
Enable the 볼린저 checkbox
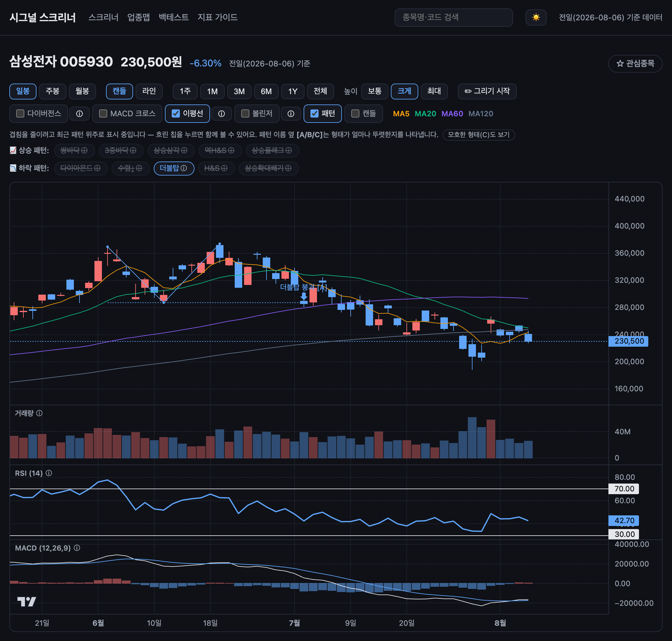[245, 113]
